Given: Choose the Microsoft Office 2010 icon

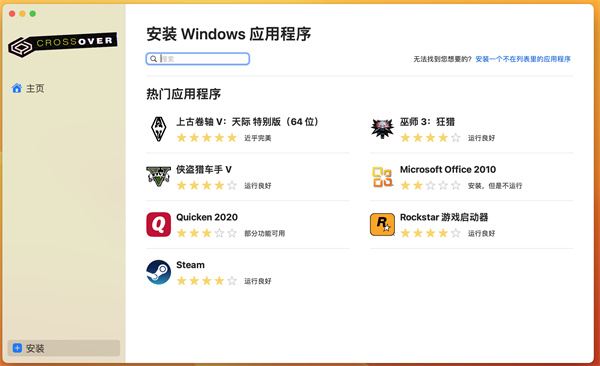Looking at the screenshot, I should [x=382, y=176].
